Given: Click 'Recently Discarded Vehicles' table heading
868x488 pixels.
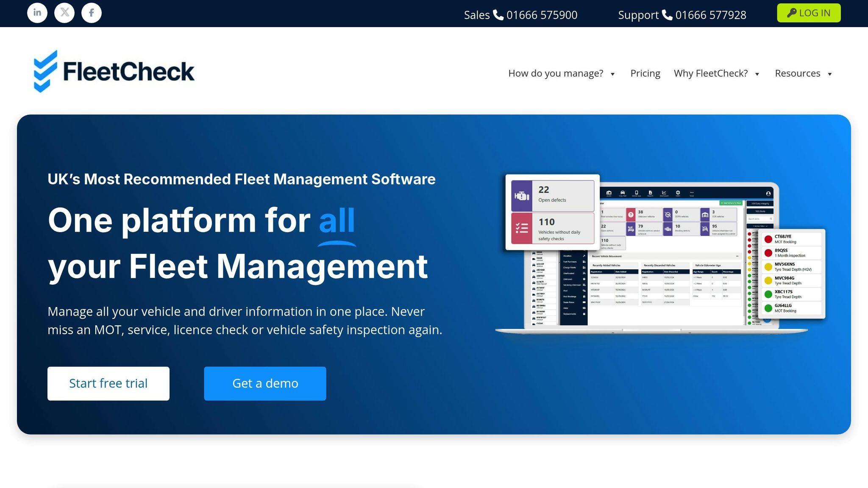Looking at the screenshot, I should [x=659, y=265].
